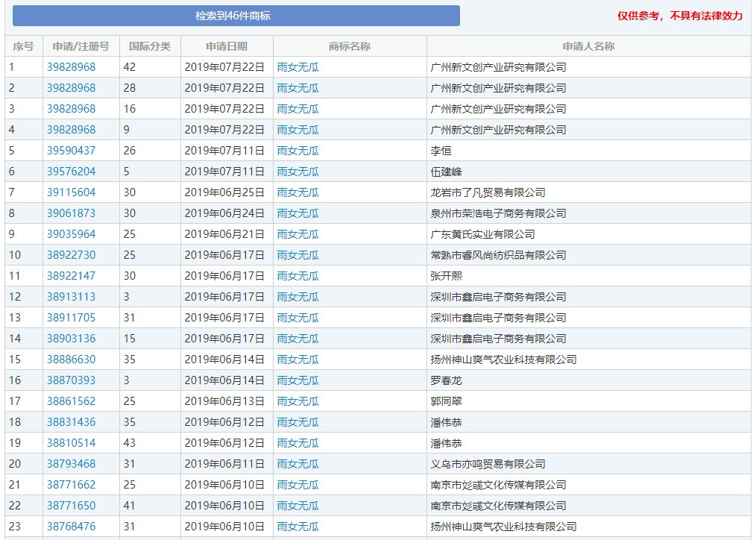
Task: Select date 2019年06月24日 cell
Action: 227,213
